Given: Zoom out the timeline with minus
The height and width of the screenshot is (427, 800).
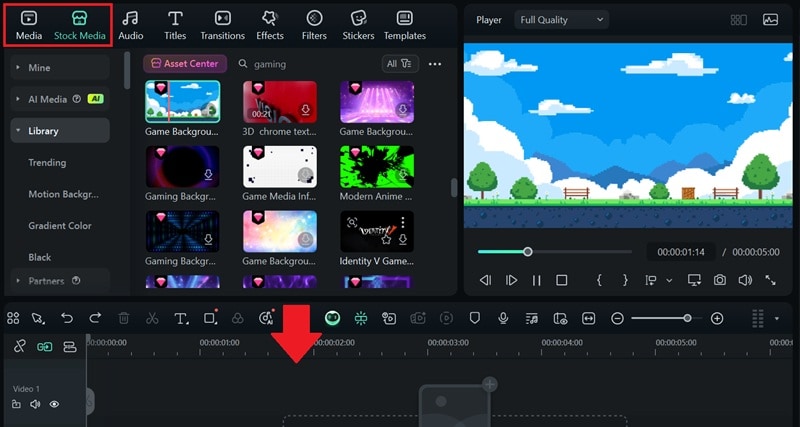Looking at the screenshot, I should pos(617,318).
